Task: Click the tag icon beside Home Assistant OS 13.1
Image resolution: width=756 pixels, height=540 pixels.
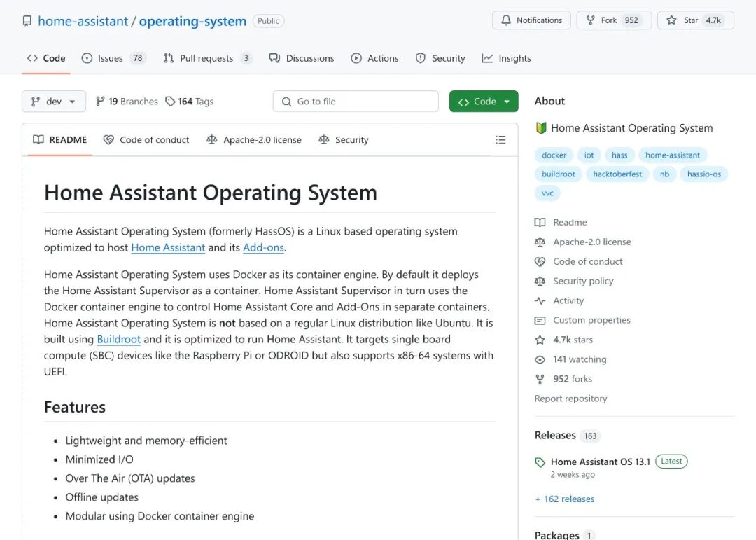Action: 540,462
